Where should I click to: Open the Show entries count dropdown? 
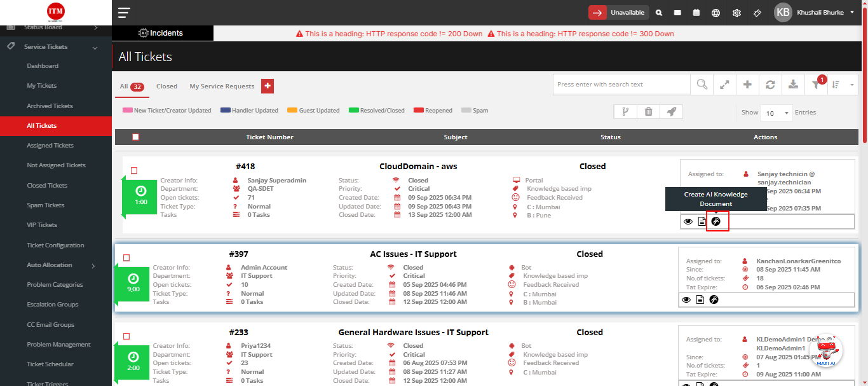tap(776, 113)
